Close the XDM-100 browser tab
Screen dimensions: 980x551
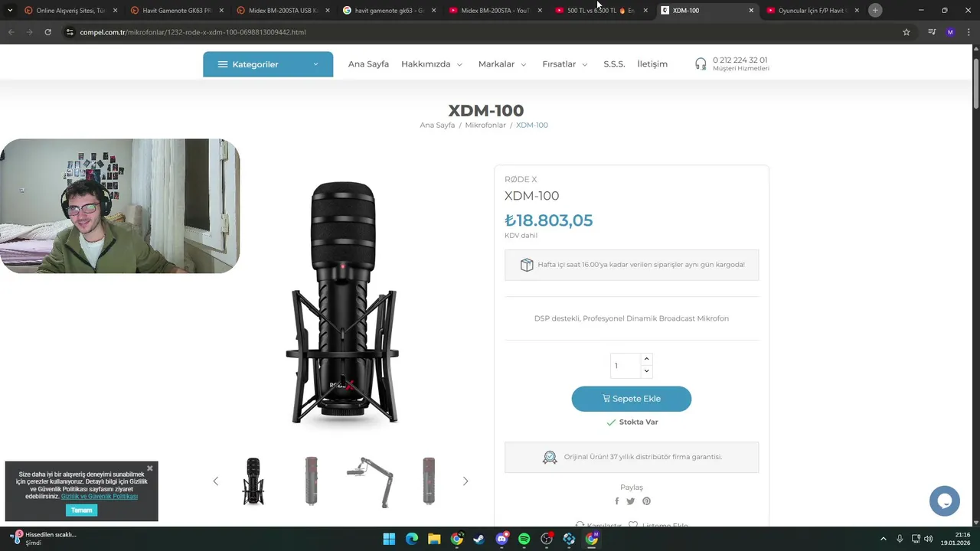(751, 11)
